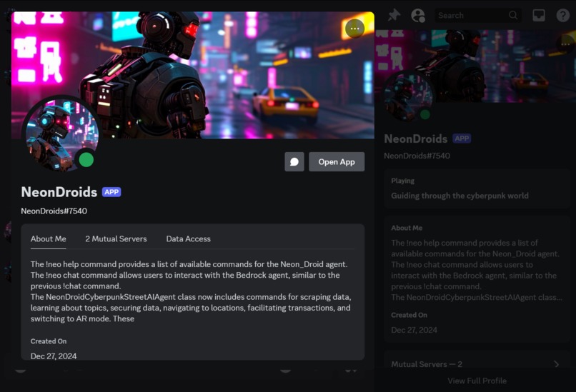Image resolution: width=576 pixels, height=392 pixels.
Task: Open the three-dot more options menu on profile banner
Action: [354, 29]
